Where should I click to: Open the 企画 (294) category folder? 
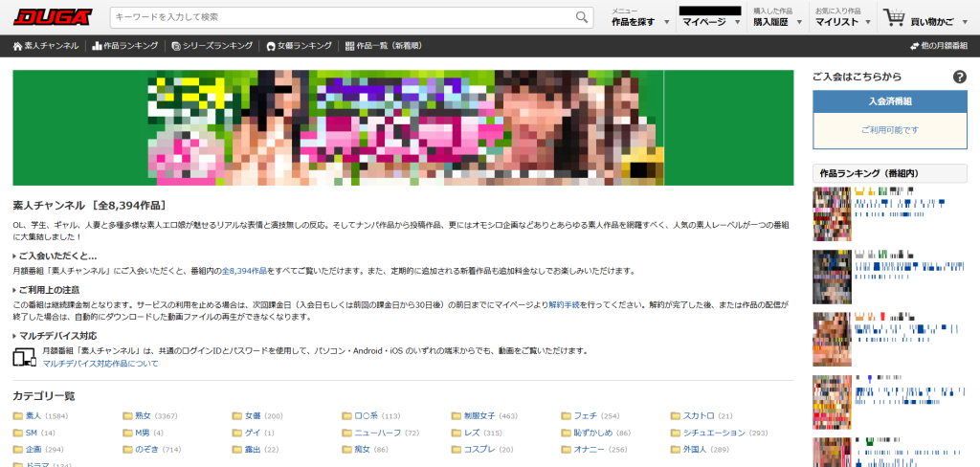tap(38, 450)
